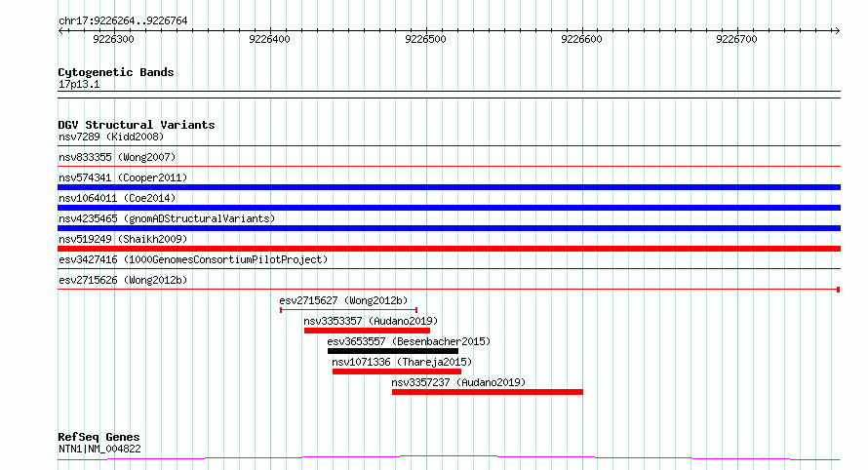The width and height of the screenshot is (868, 470).
Task: Click the esv3653557 black bar
Action: (x=393, y=351)
